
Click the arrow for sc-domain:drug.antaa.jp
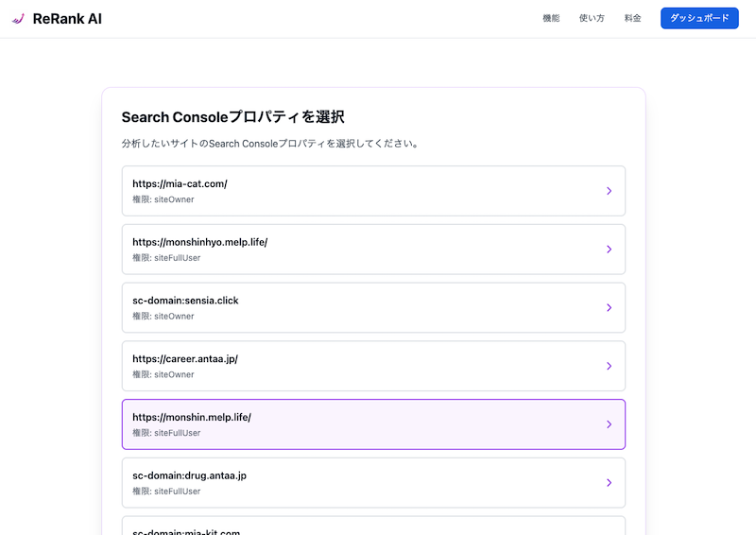[x=609, y=483]
